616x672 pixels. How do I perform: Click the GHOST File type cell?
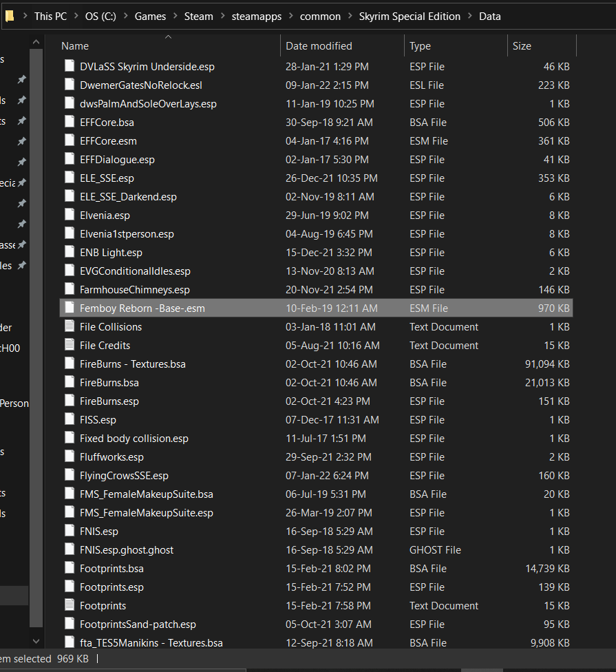tap(435, 550)
